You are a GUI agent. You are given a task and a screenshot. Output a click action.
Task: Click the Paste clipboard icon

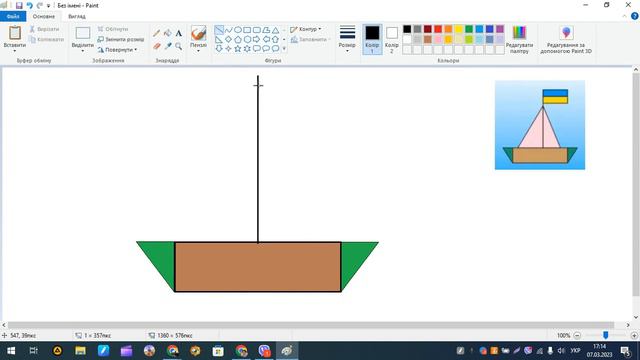click(15, 33)
